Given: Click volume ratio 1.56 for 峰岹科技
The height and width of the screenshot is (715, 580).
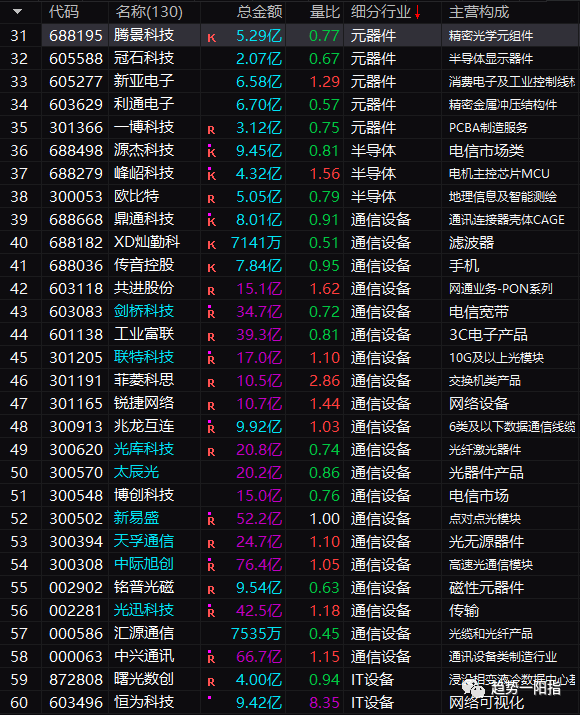Looking at the screenshot, I should coord(325,173).
